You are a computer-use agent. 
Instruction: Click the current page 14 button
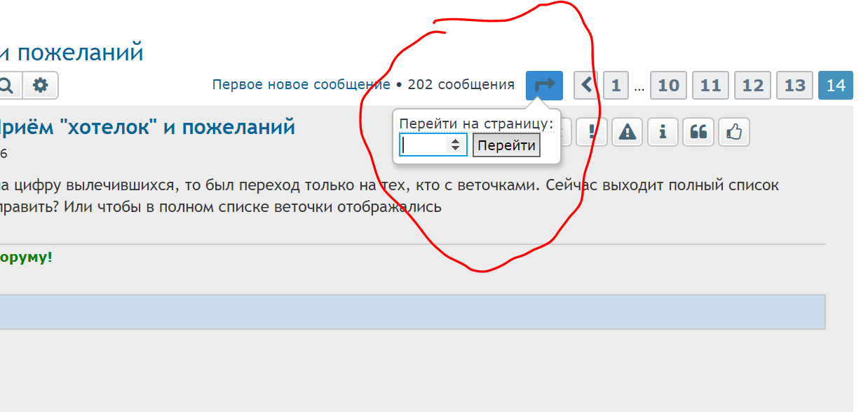[x=835, y=86]
